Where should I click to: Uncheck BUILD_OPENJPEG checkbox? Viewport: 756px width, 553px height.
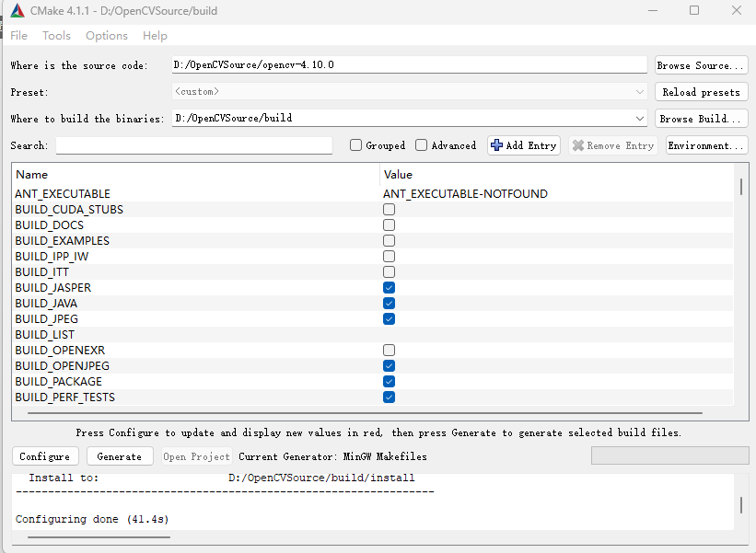[390, 365]
